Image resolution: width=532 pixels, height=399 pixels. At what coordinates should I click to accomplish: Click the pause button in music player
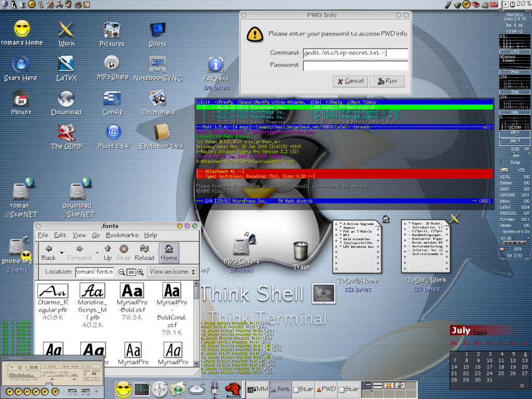(x=28, y=392)
